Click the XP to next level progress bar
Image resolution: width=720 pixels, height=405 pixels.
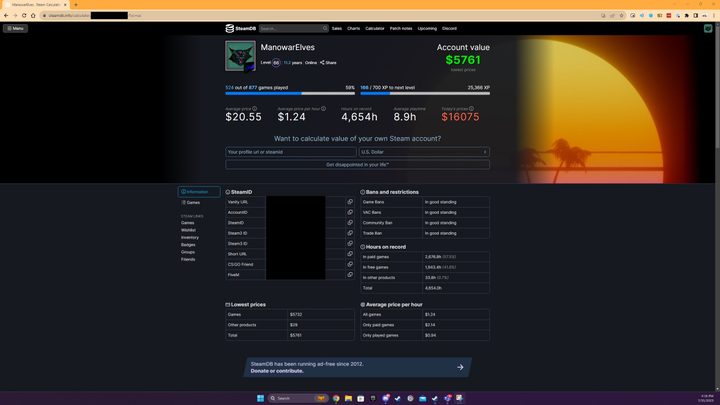click(x=425, y=93)
